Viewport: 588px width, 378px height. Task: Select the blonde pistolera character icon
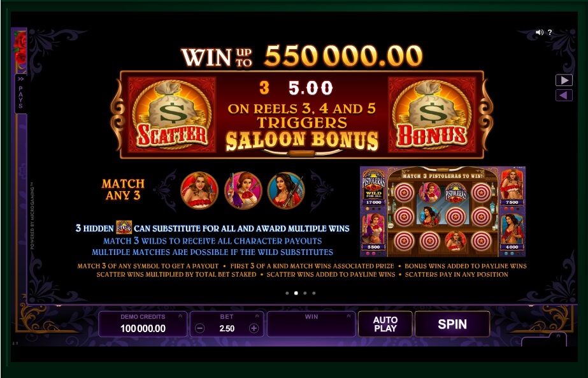point(199,191)
